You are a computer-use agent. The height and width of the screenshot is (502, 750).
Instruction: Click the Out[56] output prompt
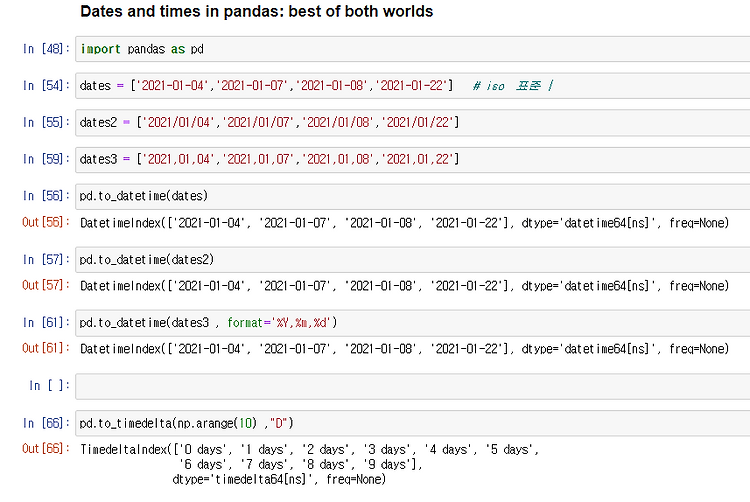click(x=46, y=222)
